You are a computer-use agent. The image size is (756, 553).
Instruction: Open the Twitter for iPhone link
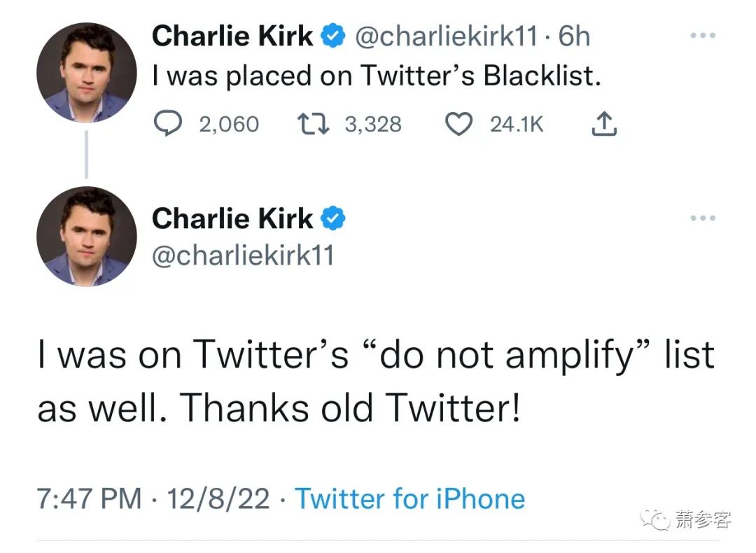coord(409,498)
